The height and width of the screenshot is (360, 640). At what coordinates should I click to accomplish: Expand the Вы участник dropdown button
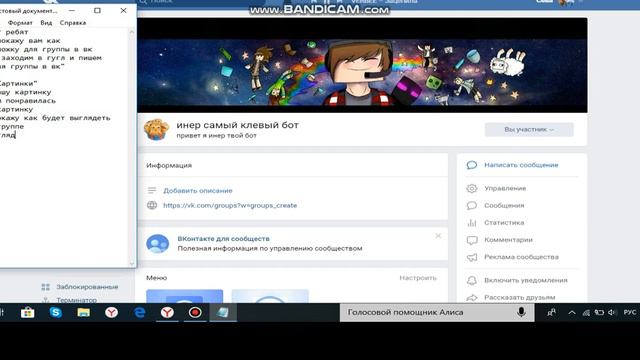(x=529, y=129)
